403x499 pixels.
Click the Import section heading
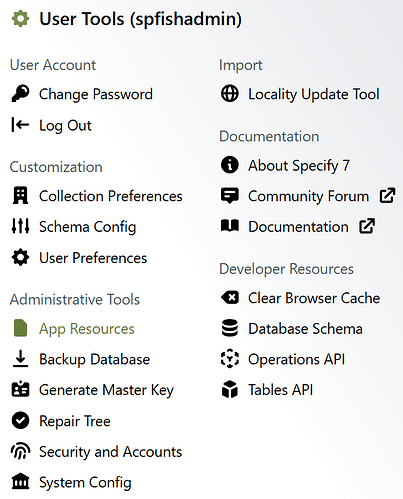pos(241,65)
